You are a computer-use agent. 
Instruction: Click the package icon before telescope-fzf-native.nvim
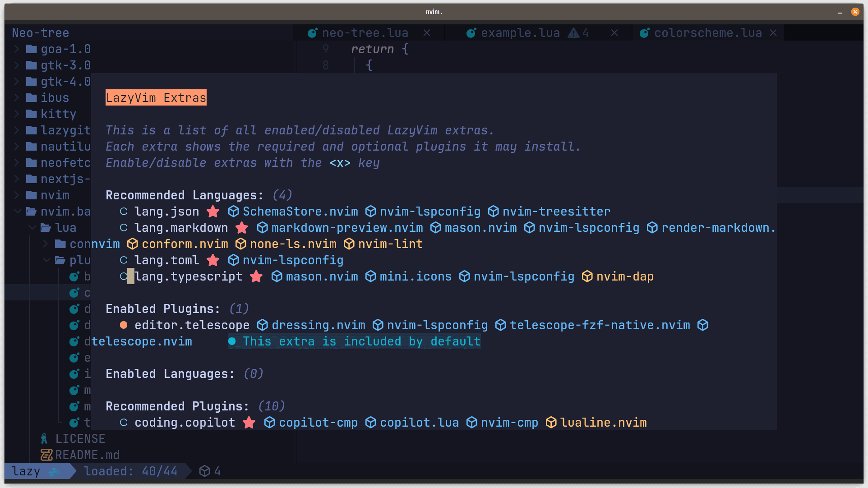click(500, 325)
